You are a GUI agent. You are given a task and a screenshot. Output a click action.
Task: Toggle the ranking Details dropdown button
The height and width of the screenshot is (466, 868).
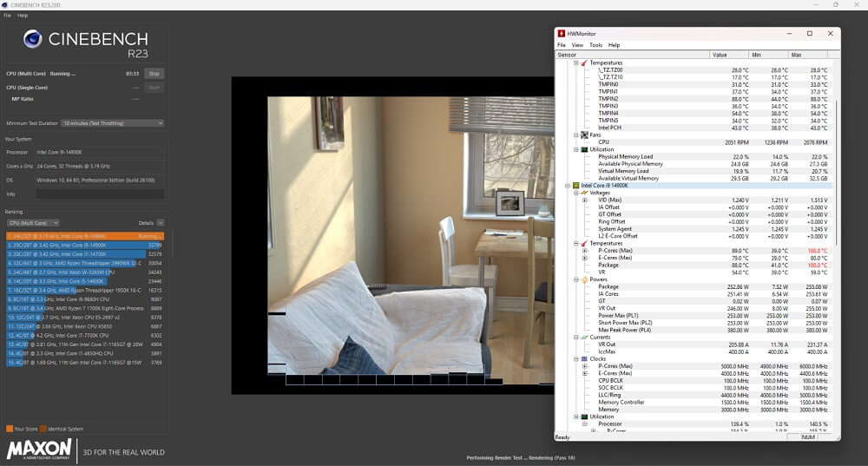click(x=160, y=223)
